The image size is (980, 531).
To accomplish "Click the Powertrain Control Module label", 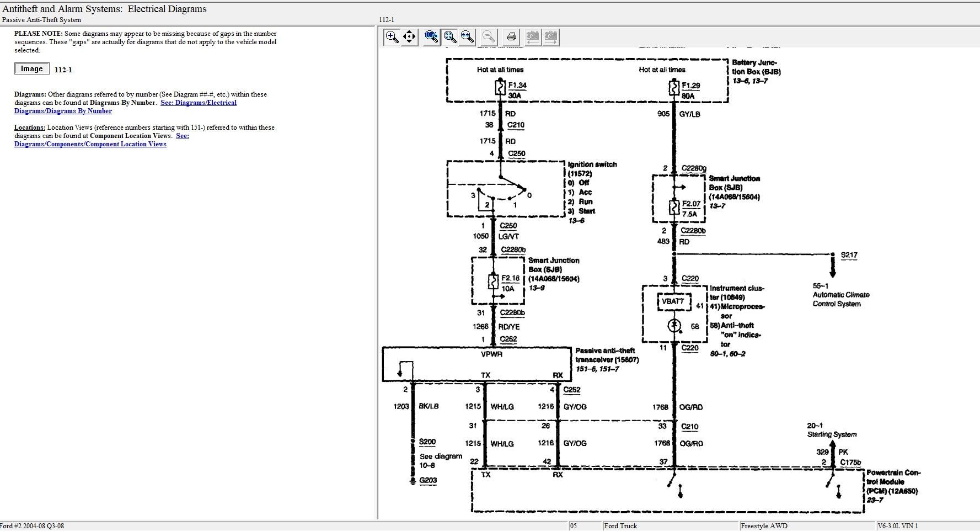I will (x=893, y=481).
